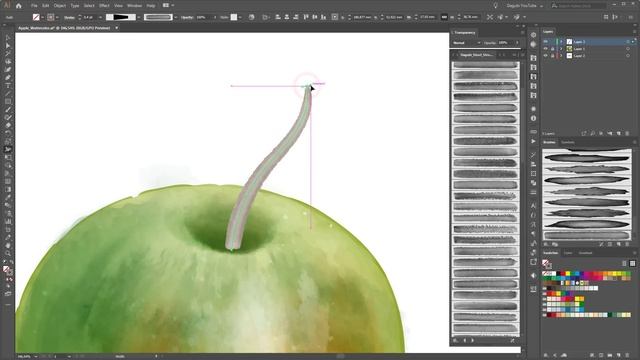Open variable width profile dropdown
Viewport: 640px width, 360px height.
(x=139, y=17)
